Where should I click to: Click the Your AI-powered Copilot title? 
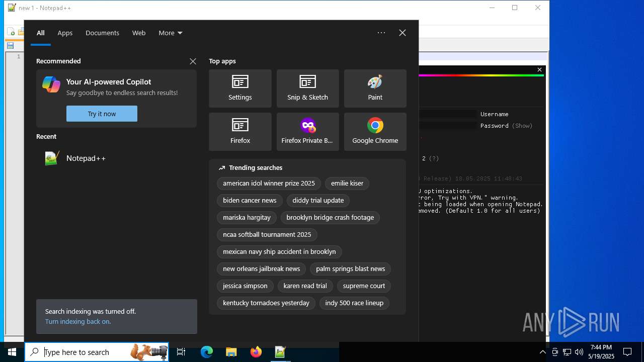pos(109,82)
